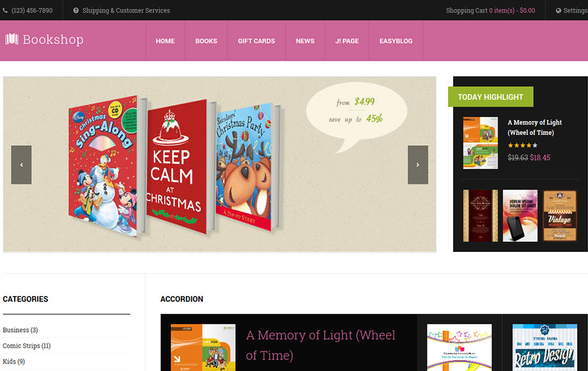Viewport: 588px width, 371px height.
Task: Open the Gift Cards menu item
Action: click(x=256, y=41)
